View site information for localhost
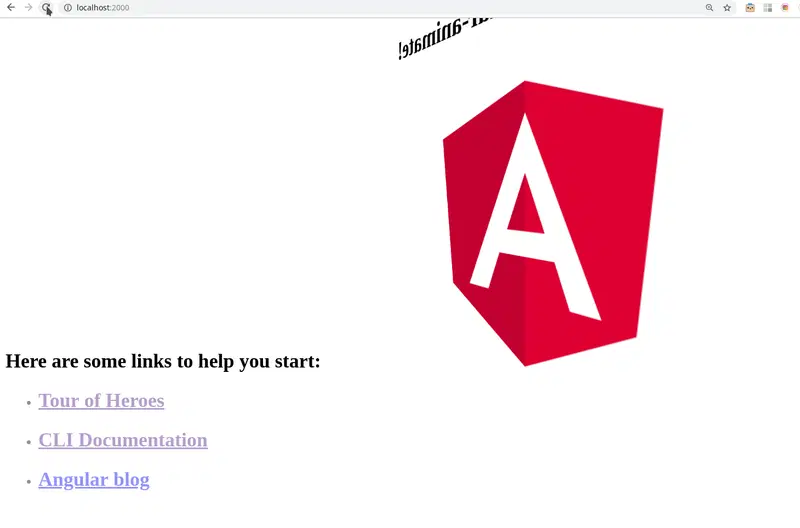800x528 pixels. click(68, 7)
